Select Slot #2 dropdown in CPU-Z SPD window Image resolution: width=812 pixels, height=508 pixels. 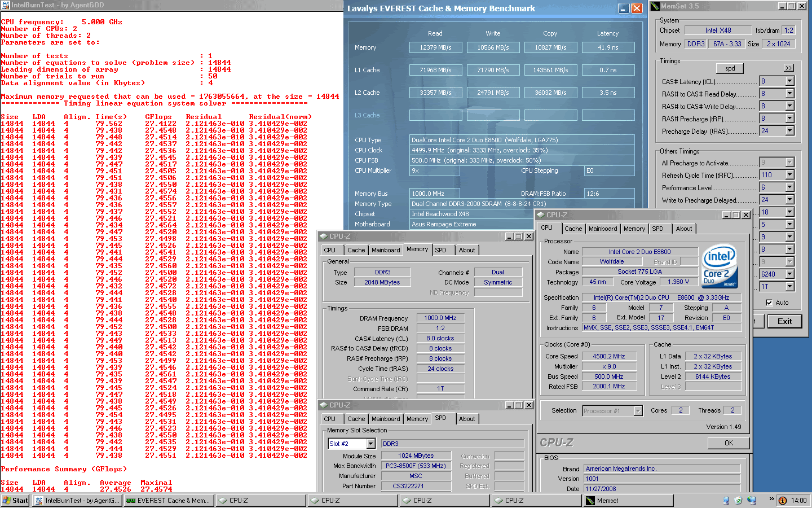(x=351, y=444)
